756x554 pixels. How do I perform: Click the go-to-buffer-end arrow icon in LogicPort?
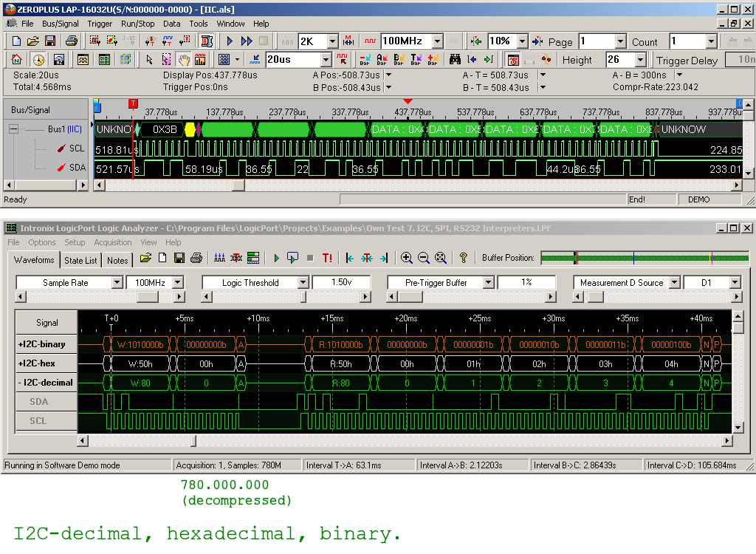(384, 259)
